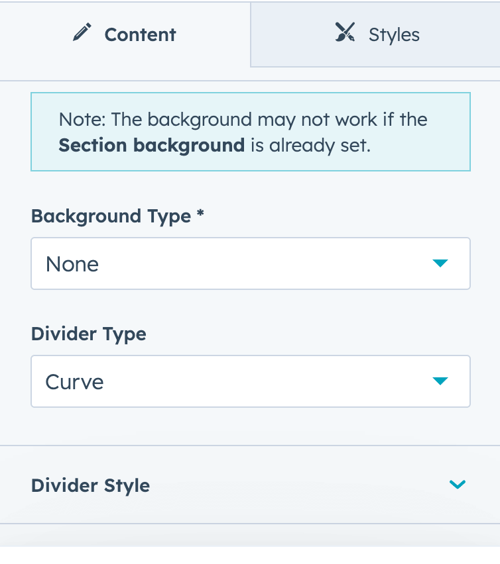Click the Divider Type label
The width and height of the screenshot is (500, 564).
(88, 334)
